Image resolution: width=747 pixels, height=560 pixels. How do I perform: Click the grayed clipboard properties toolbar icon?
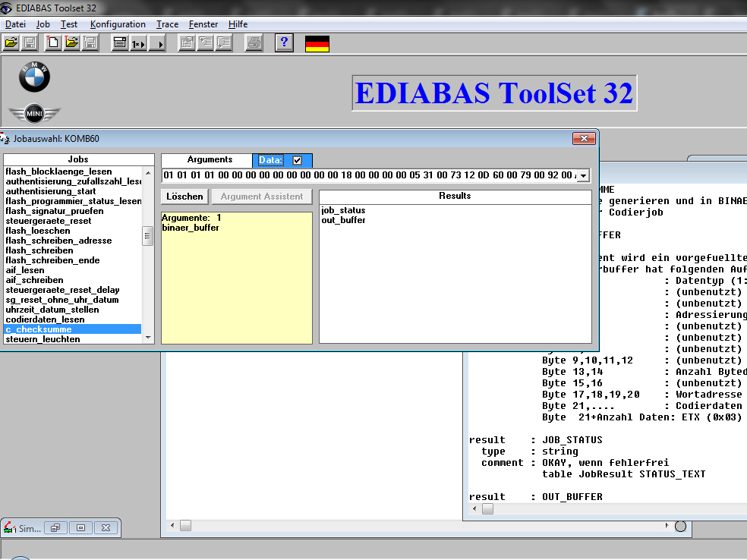click(187, 42)
